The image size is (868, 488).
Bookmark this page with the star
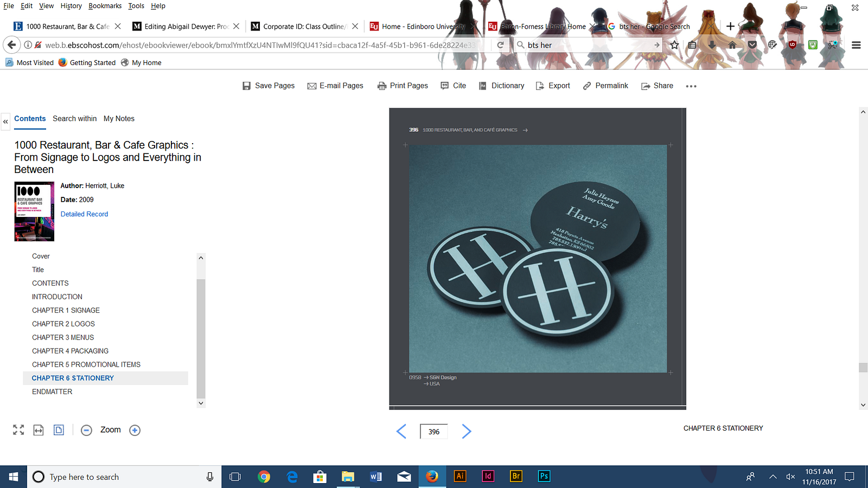[x=674, y=45]
